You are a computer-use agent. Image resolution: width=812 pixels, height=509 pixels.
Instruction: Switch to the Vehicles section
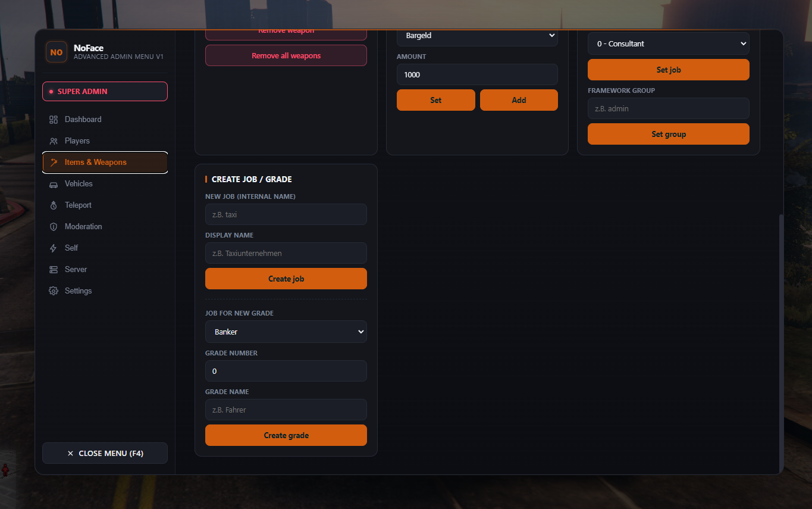point(105,184)
